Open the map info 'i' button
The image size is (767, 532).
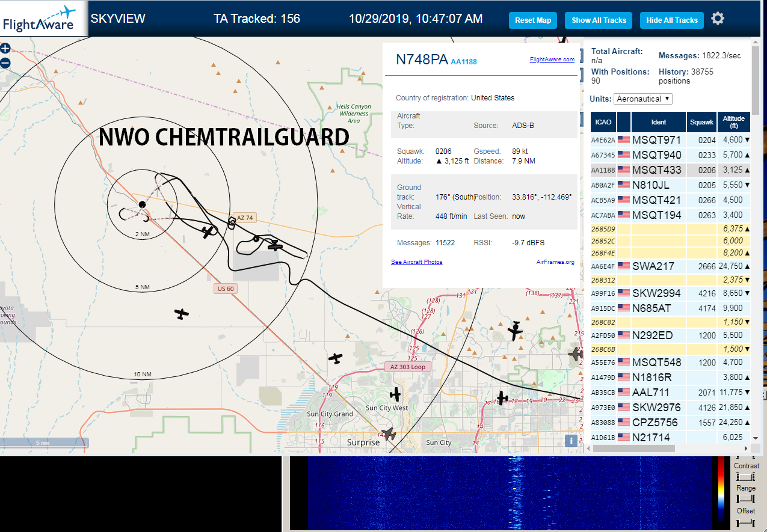[571, 441]
